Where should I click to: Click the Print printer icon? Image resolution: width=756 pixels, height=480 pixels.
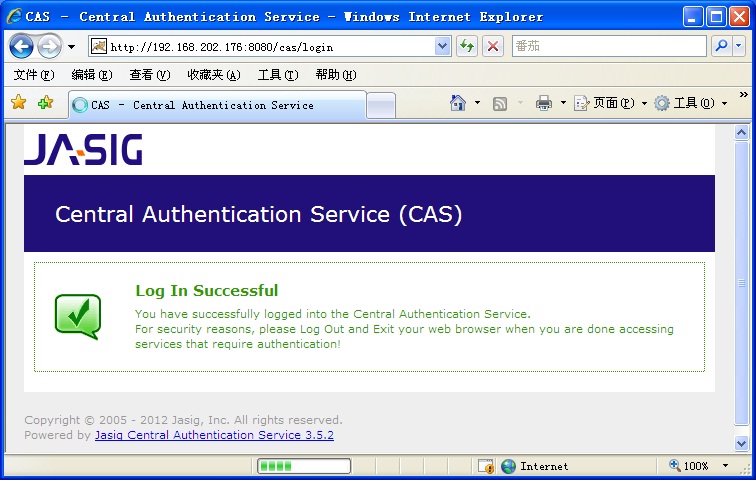coord(544,103)
